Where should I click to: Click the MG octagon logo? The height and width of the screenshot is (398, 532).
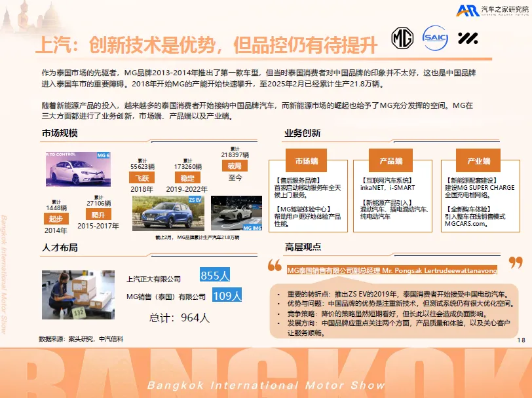tap(402, 38)
